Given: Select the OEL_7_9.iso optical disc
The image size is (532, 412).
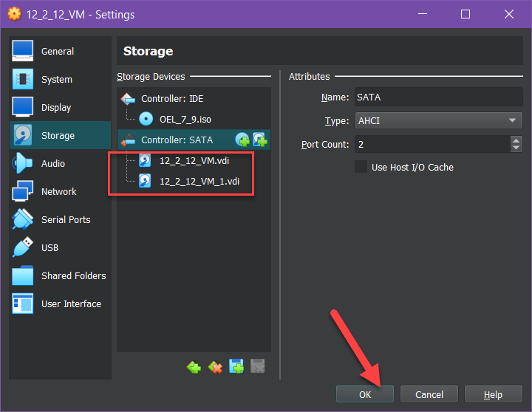Looking at the screenshot, I should tap(185, 119).
